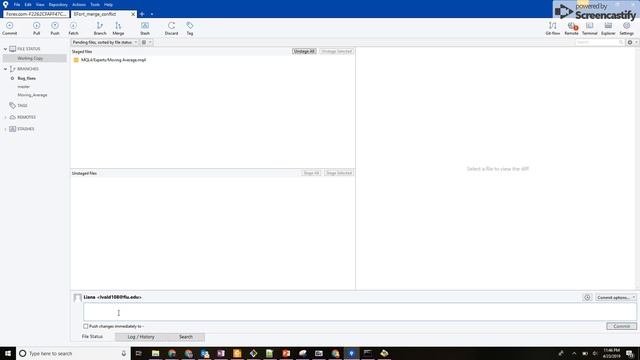Open Pending files sorted by status dropdown
This screenshot has width=640, height=360.
coord(104,42)
